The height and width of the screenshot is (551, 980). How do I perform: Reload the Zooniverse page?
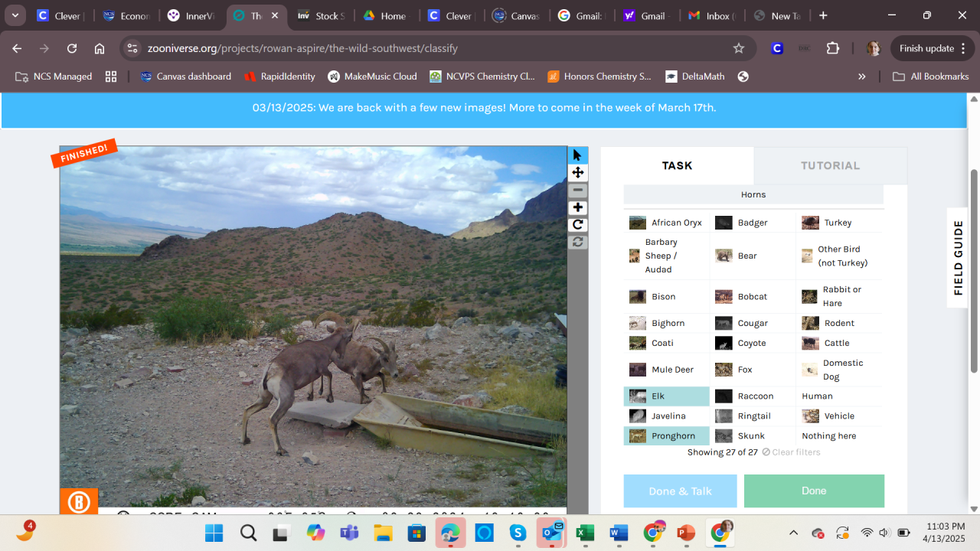click(x=72, y=48)
